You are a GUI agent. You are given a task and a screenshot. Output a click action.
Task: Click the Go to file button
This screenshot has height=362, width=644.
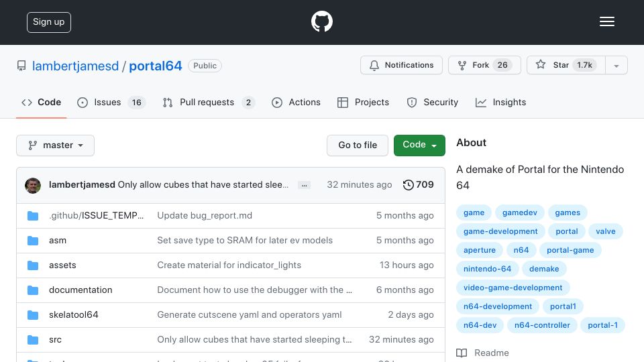click(358, 145)
